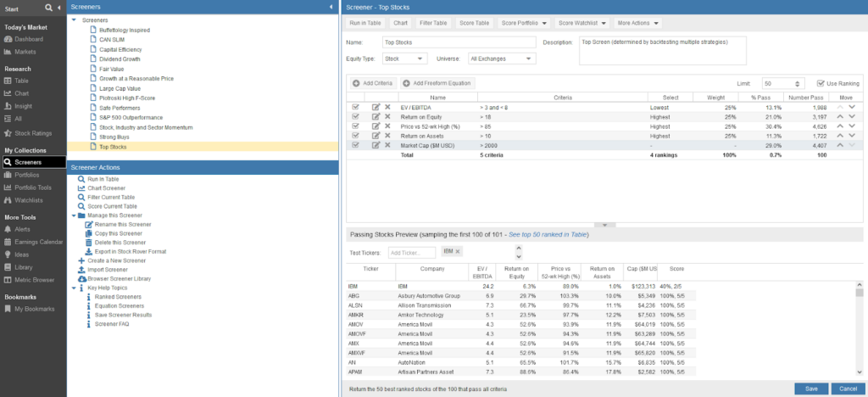Viewport: 868px width, 397px height.
Task: Open See top 50 ranked in Table link
Action: [548, 235]
